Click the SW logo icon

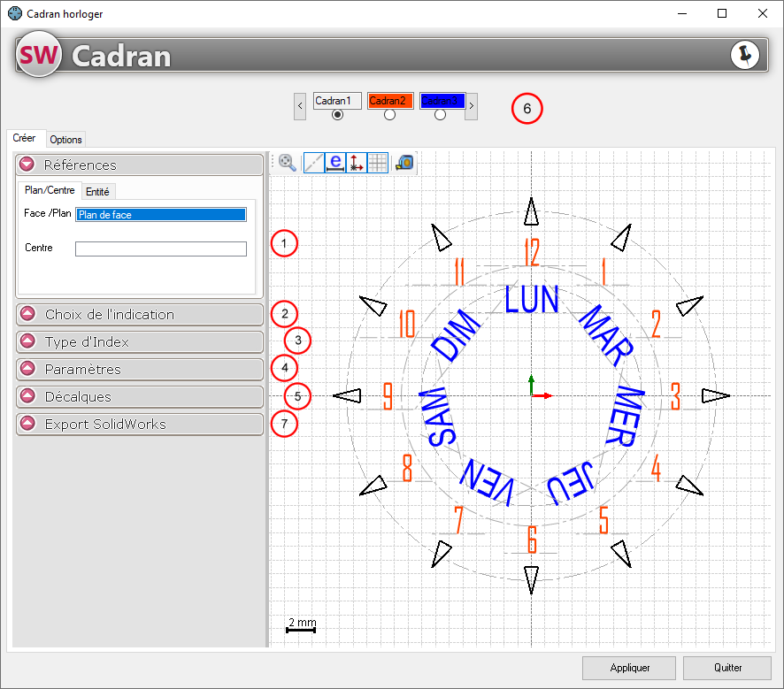39,56
